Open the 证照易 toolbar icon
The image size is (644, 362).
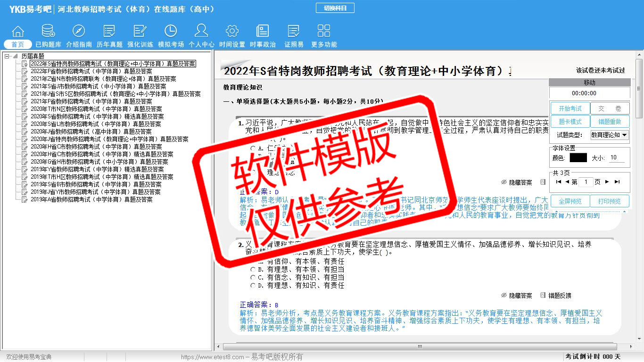pyautogui.click(x=294, y=32)
